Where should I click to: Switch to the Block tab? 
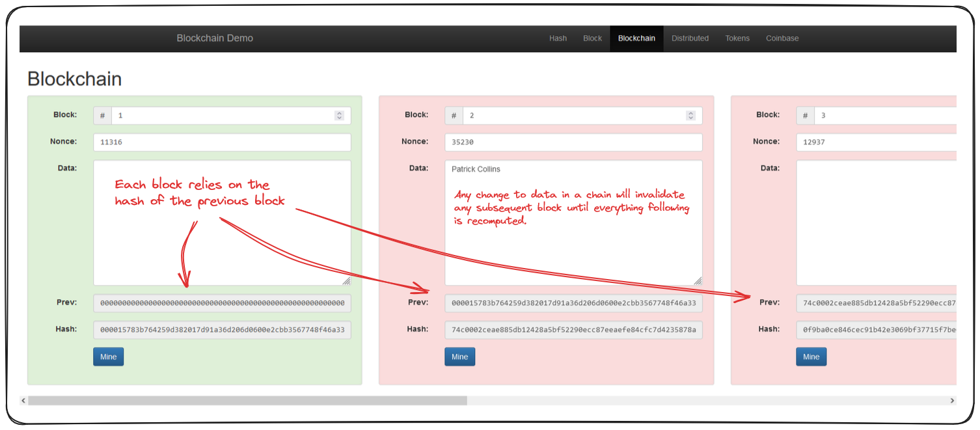click(x=592, y=38)
